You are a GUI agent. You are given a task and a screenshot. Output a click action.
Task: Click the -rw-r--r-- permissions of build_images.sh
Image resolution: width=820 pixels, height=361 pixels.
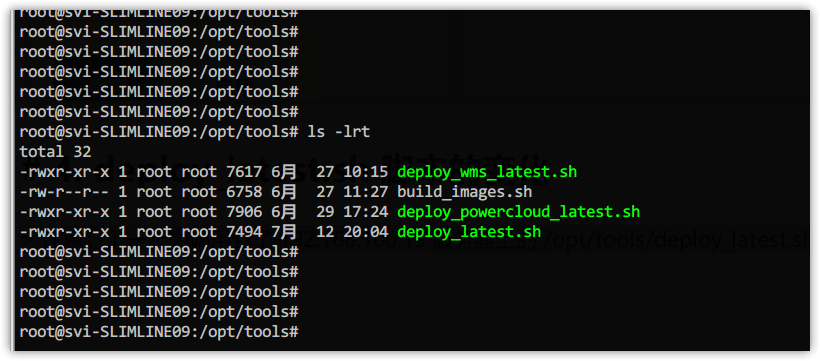click(64, 192)
